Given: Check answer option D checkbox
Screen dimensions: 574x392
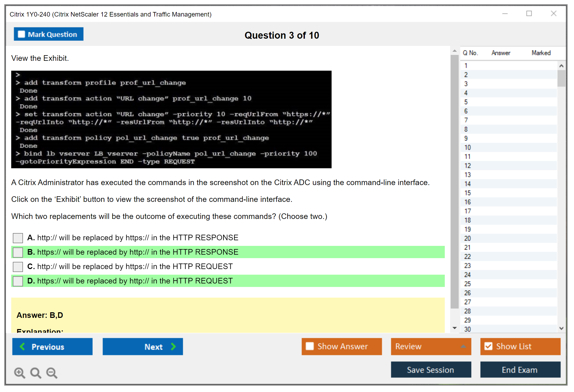Looking at the screenshot, I should [18, 281].
